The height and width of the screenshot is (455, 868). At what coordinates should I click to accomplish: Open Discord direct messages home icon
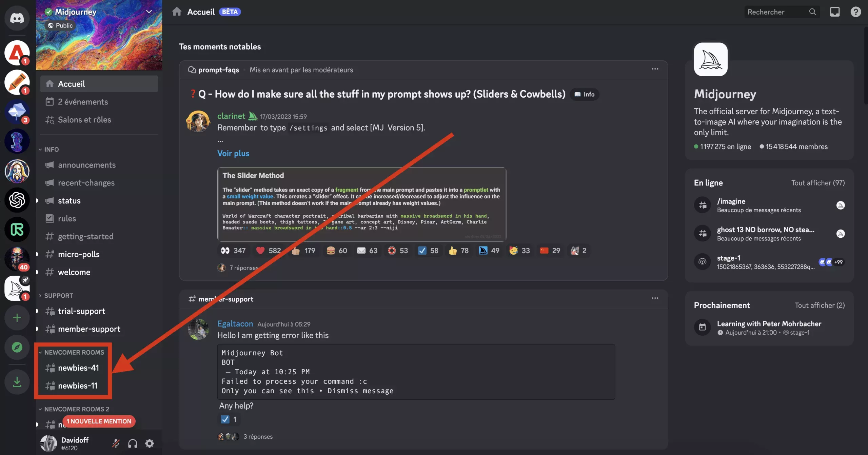[x=17, y=18]
